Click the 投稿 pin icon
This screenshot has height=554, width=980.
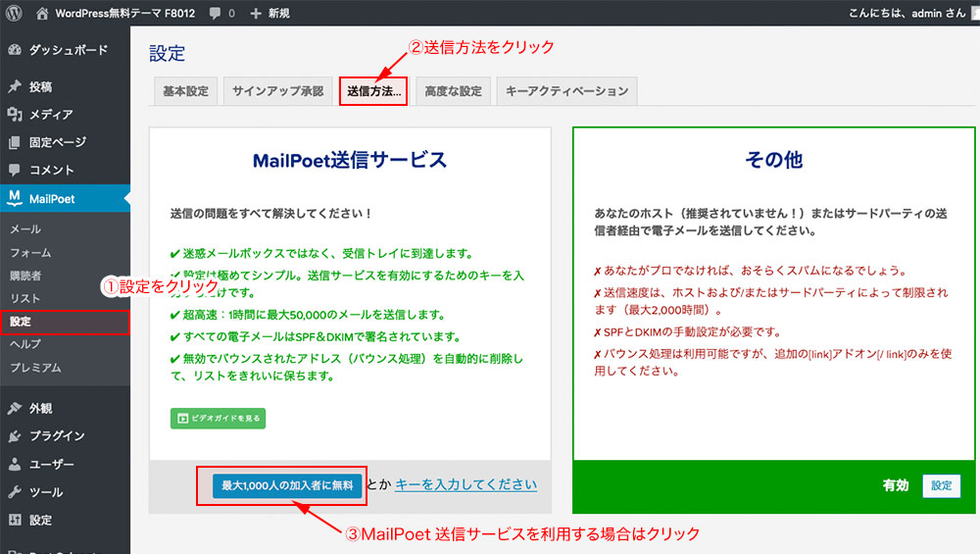tap(15, 86)
